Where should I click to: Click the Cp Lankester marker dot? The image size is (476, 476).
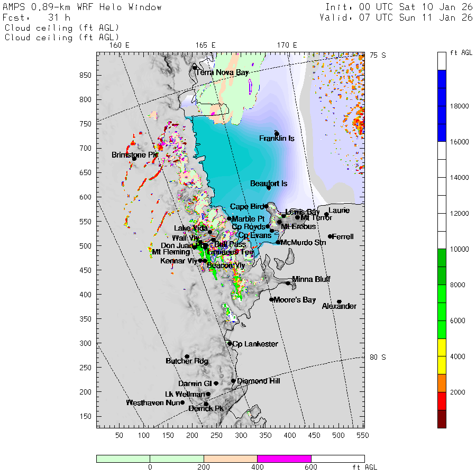pos(230,344)
